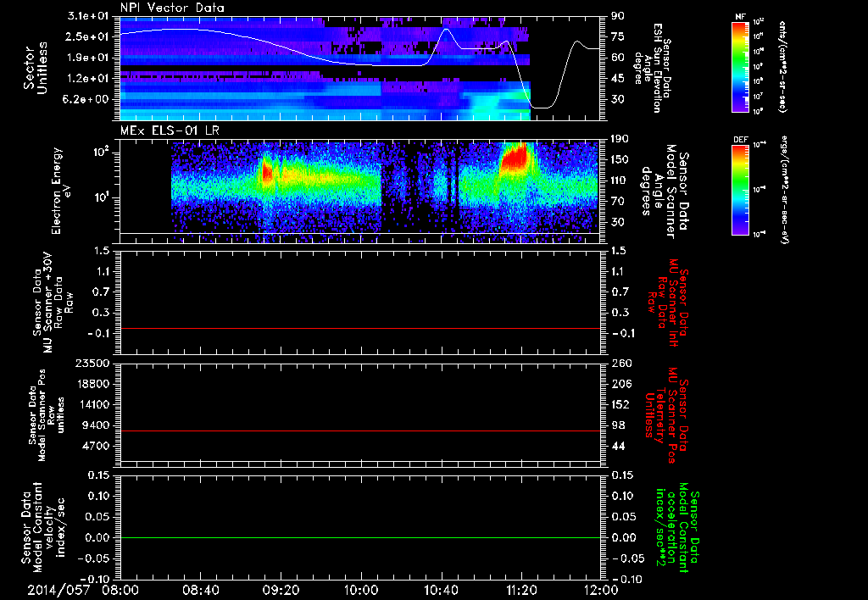Click the 'Model Scanner Pos Raw unitless' axis title

47,415
